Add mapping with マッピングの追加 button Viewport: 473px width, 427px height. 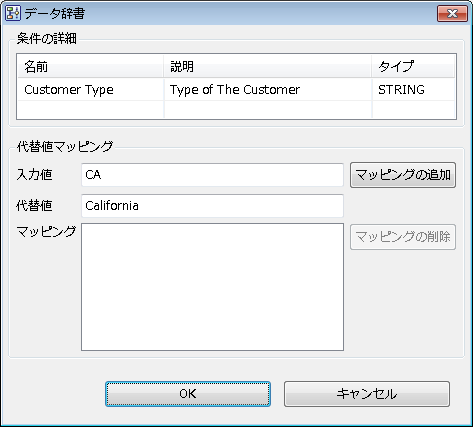coord(403,175)
